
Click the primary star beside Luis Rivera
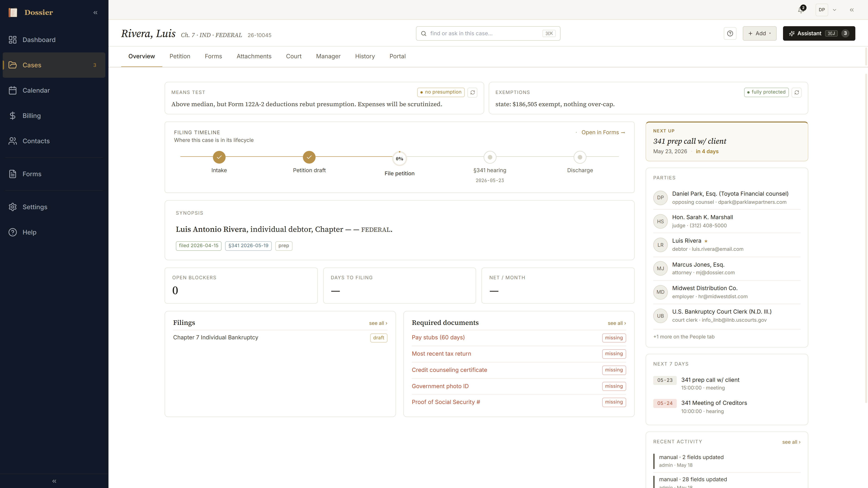pos(706,241)
